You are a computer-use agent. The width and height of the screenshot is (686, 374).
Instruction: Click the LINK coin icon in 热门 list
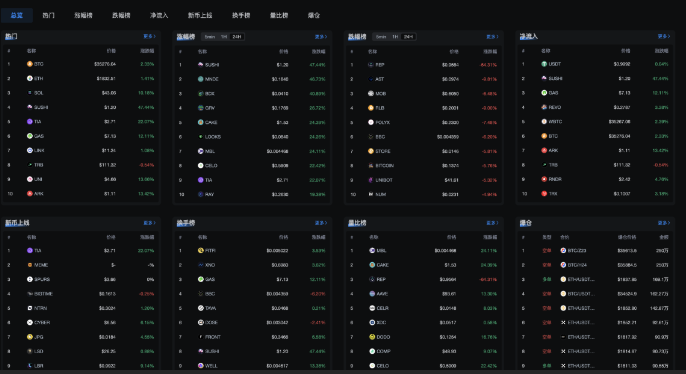(x=30, y=150)
